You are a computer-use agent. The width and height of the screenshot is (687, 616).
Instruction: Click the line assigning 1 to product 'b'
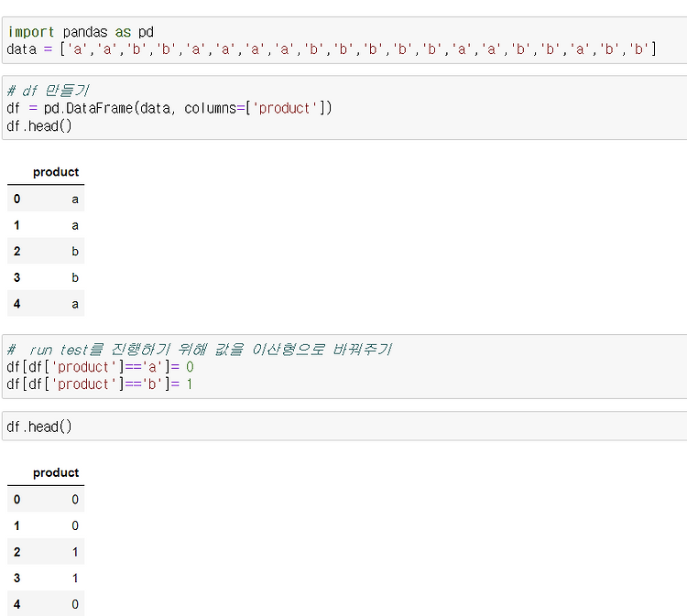pos(100,384)
